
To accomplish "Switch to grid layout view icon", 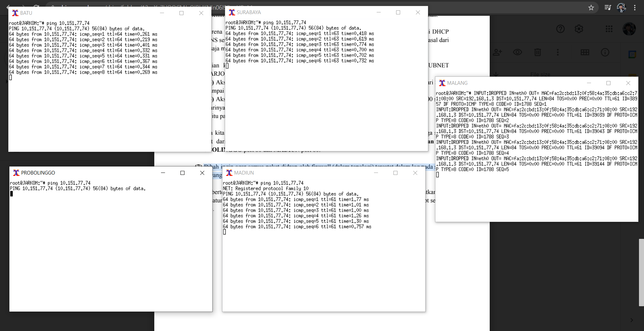I will [x=585, y=52].
